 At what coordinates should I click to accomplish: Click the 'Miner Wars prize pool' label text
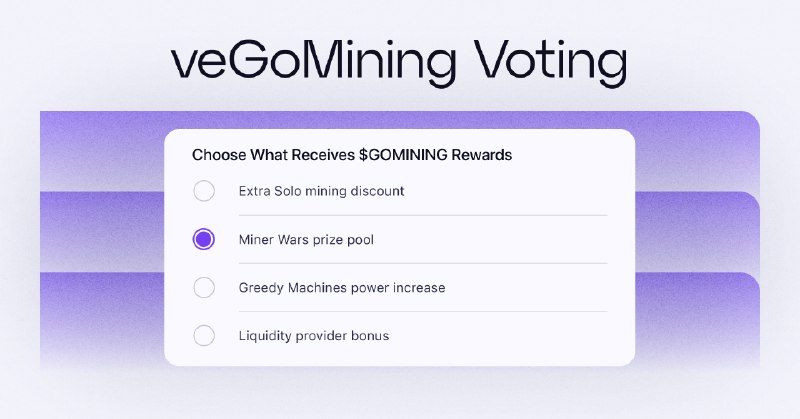coord(306,239)
